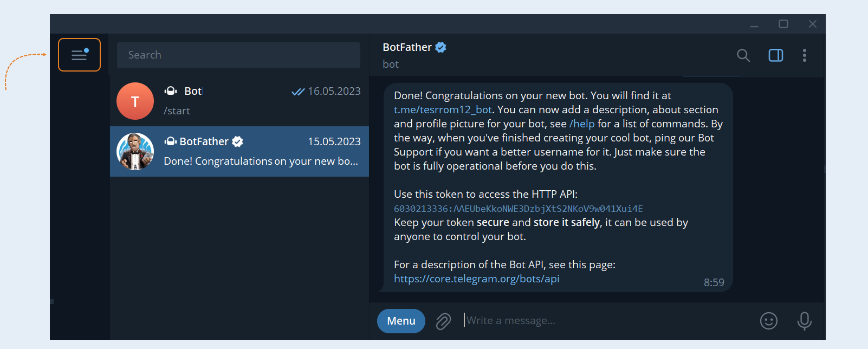Focus the Write a message field
Image resolution: width=868 pixels, height=349 pixels.
point(607,320)
